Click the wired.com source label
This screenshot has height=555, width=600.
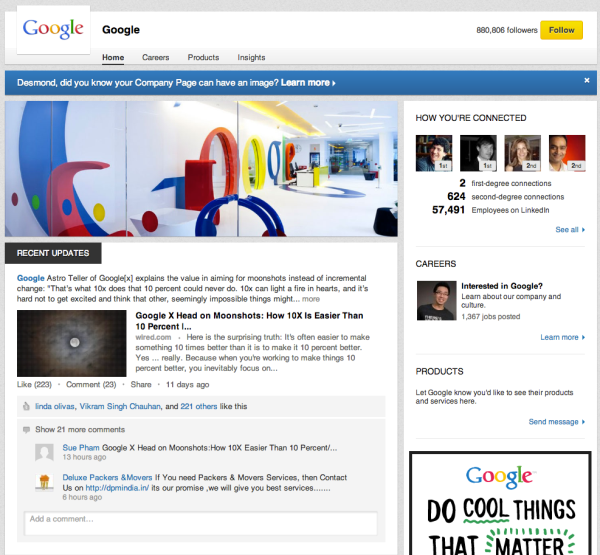click(153, 337)
